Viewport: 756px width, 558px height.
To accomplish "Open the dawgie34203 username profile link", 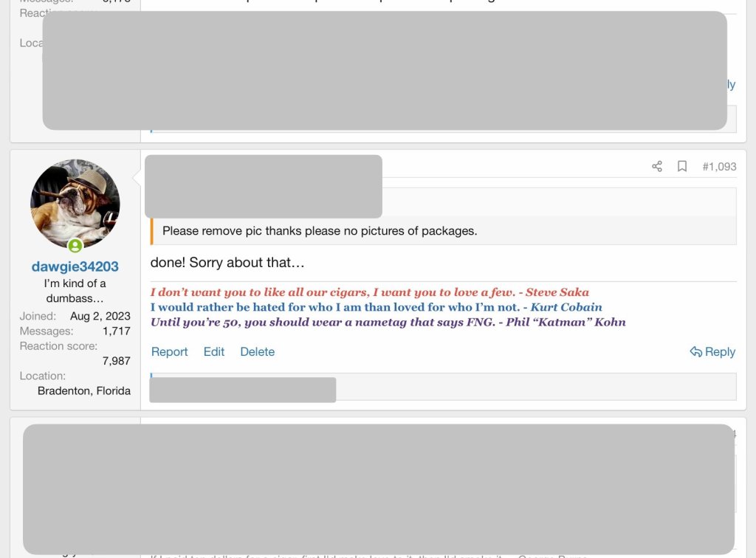I will (x=75, y=266).
